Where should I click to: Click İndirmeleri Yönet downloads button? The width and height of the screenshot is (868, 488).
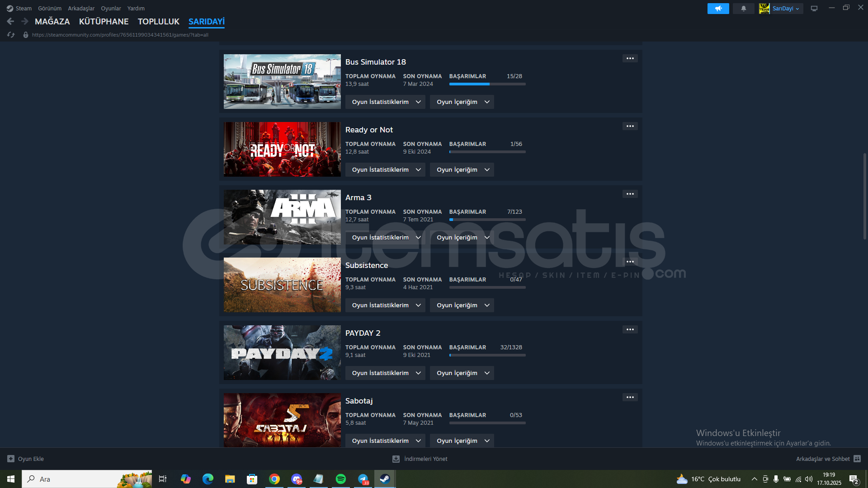[420, 459]
